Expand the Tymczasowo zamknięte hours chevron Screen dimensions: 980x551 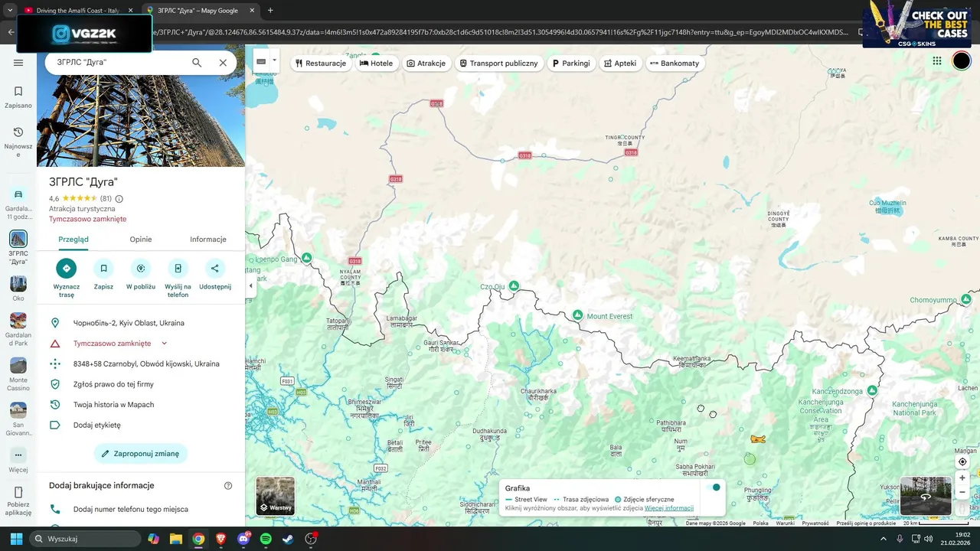coord(164,344)
